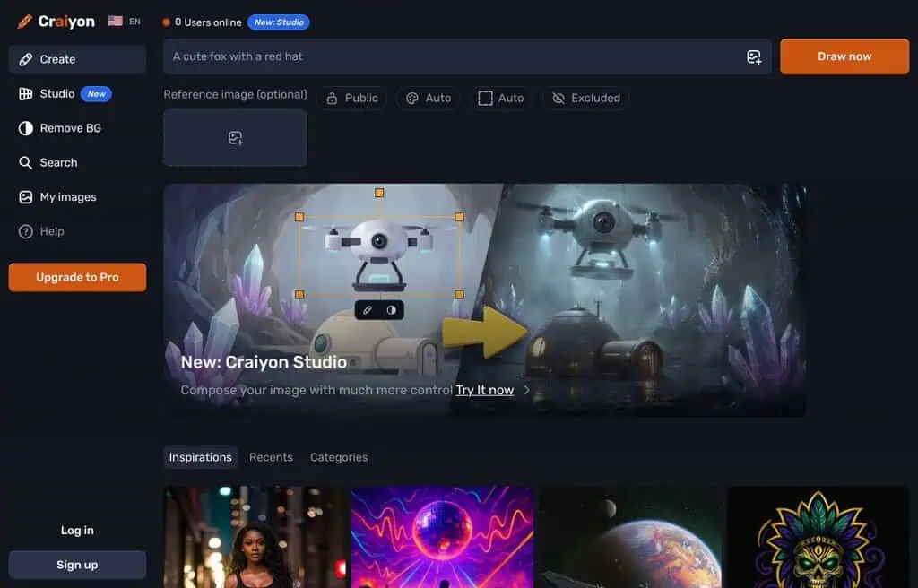918x588 pixels.
Task: Click the 0 Users online status text
Action: pyautogui.click(x=208, y=22)
